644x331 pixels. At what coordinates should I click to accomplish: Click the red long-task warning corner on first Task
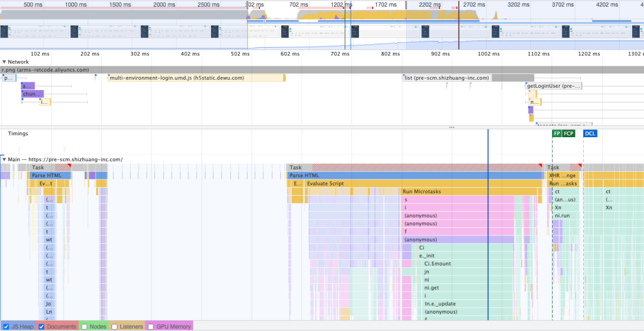coord(68,166)
